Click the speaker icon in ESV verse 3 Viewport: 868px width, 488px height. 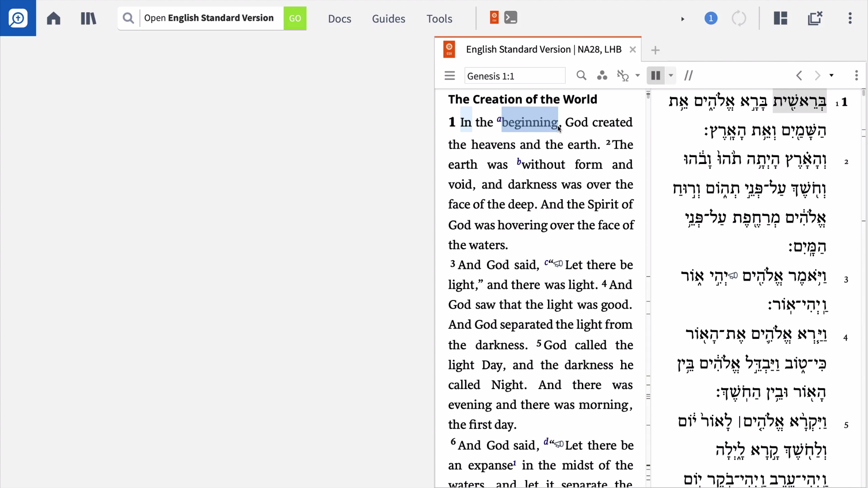pos(559,264)
